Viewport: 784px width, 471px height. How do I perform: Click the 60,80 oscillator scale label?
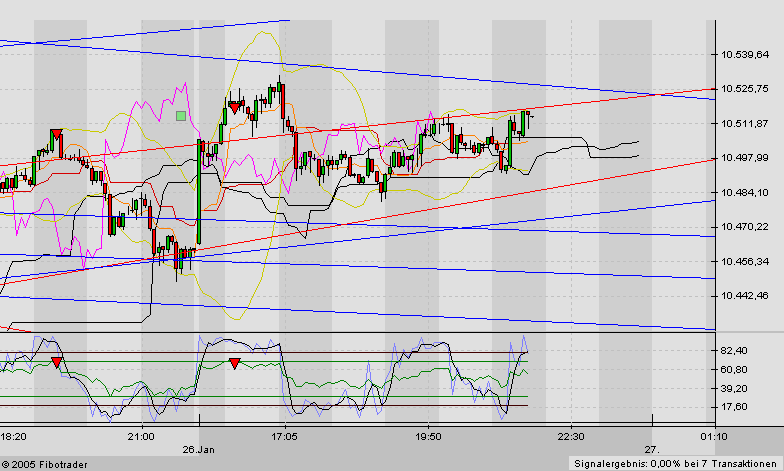click(735, 370)
